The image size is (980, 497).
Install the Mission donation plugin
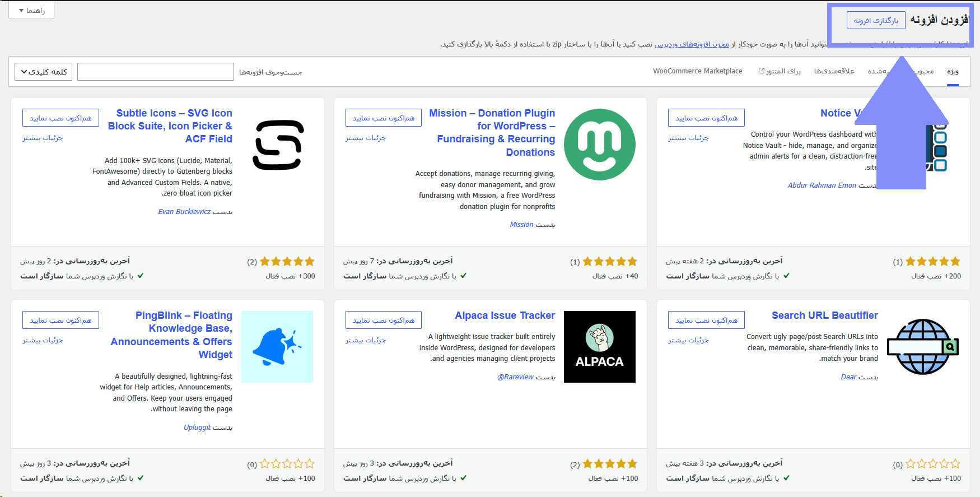(384, 118)
